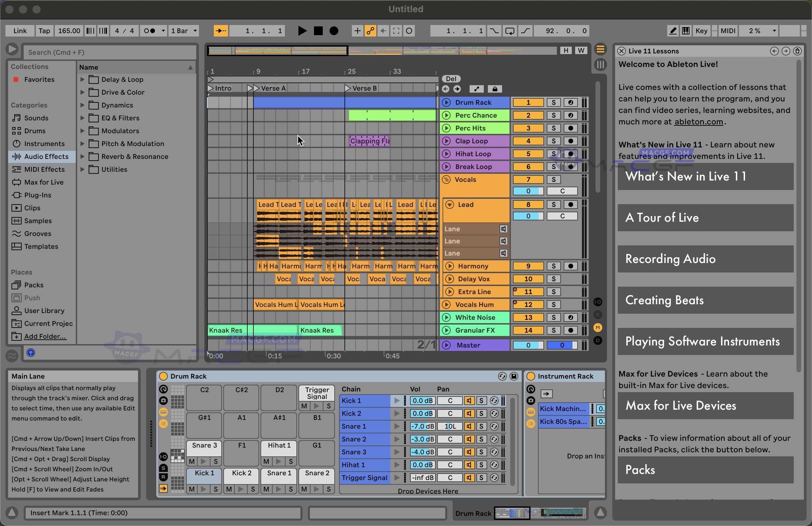Open the A Tour of Live lesson
Image resolution: width=812 pixels, height=526 pixels.
pos(705,217)
